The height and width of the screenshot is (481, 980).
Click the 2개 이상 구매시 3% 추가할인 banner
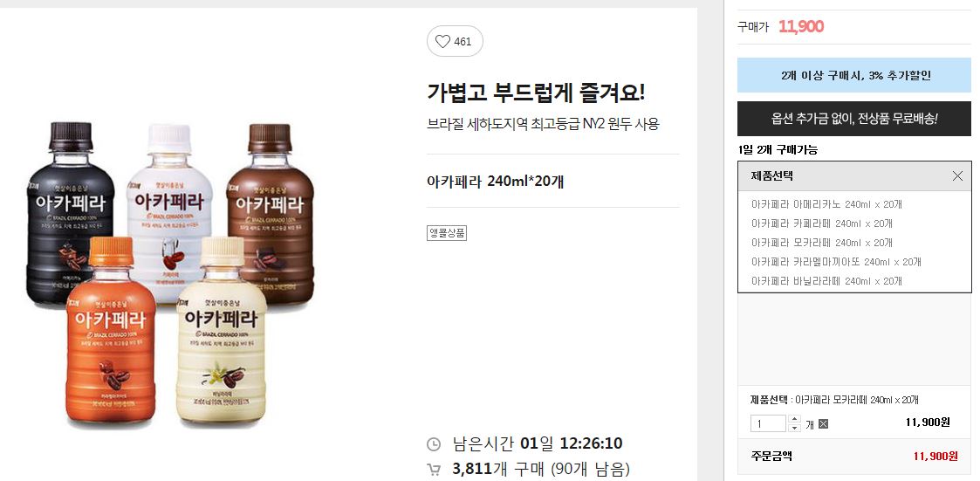pos(854,75)
